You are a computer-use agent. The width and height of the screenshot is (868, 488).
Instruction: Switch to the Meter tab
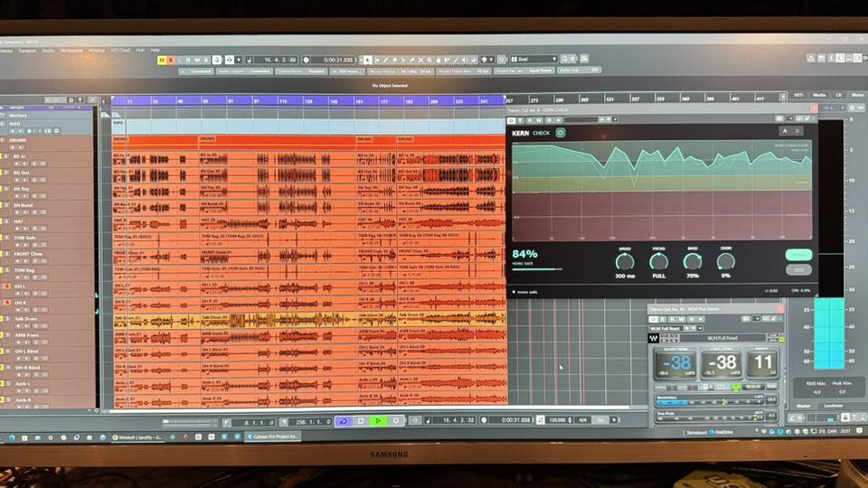(857, 96)
